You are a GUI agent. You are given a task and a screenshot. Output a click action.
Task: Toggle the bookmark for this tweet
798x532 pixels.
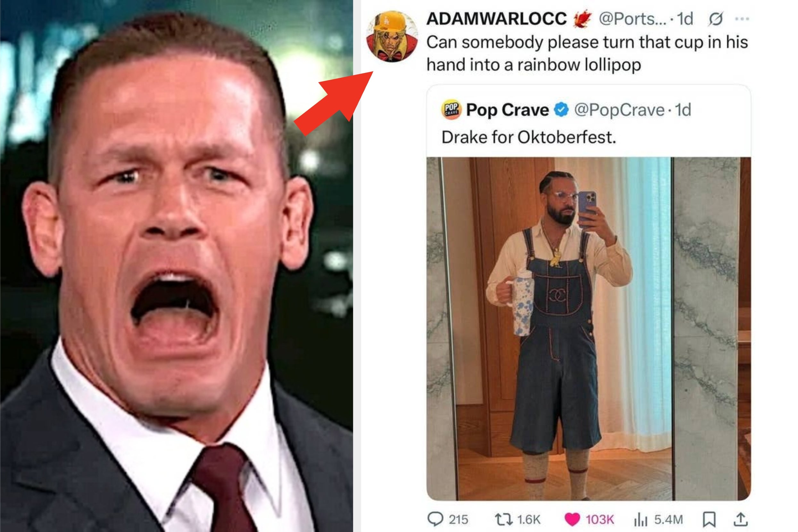pyautogui.click(x=709, y=519)
